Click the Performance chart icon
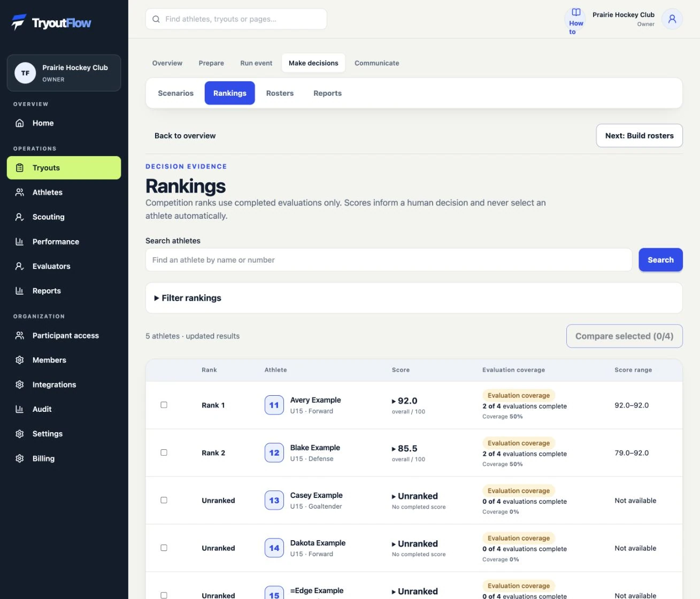This screenshot has height=599, width=700. click(20, 242)
